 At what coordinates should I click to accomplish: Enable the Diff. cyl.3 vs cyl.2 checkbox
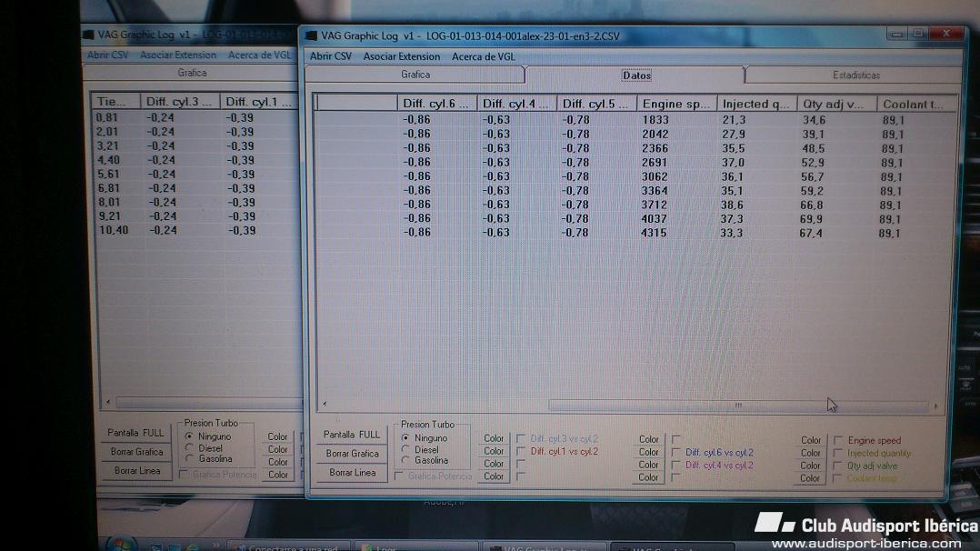(x=521, y=438)
